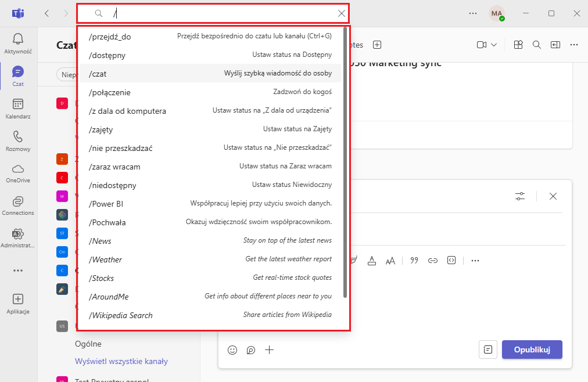588x382 pixels.
Task: Select /z dala od komputera command
Action: [x=210, y=111]
